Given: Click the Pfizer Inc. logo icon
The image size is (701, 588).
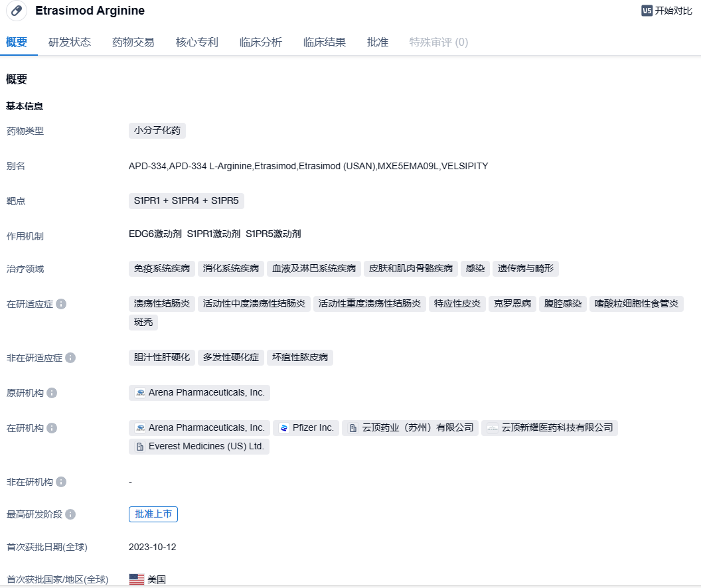Looking at the screenshot, I should [x=284, y=428].
